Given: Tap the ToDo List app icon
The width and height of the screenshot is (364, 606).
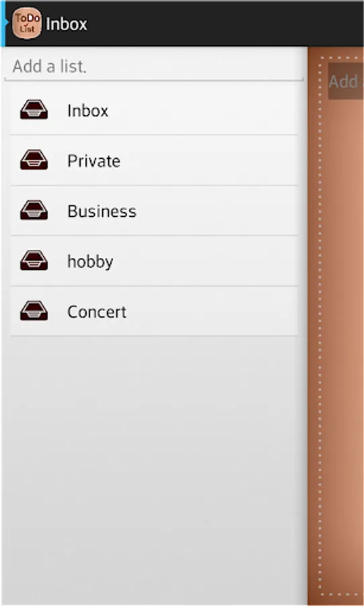Looking at the screenshot, I should (27, 23).
